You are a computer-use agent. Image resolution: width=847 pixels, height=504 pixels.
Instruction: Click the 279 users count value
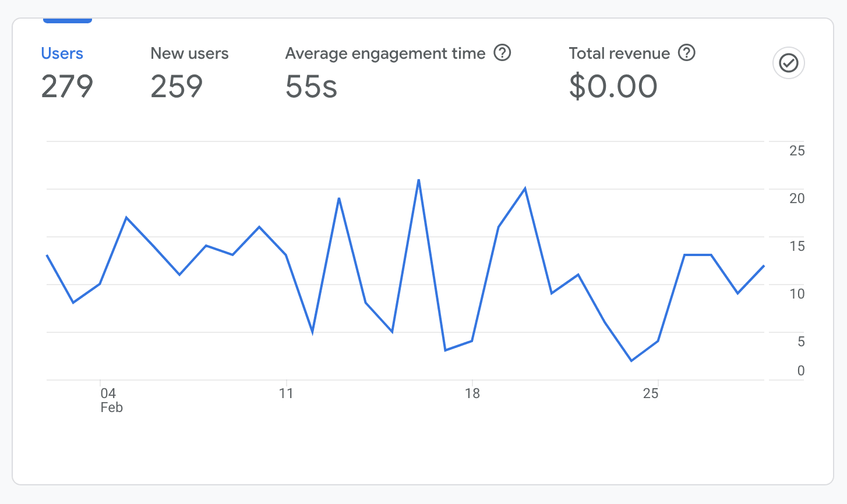click(x=67, y=87)
